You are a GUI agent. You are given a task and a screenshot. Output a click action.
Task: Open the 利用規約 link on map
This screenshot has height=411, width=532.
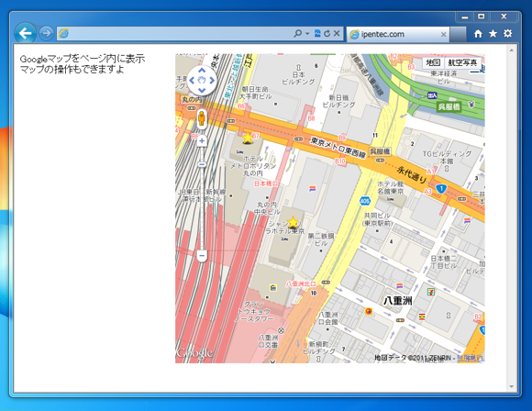coord(471,358)
